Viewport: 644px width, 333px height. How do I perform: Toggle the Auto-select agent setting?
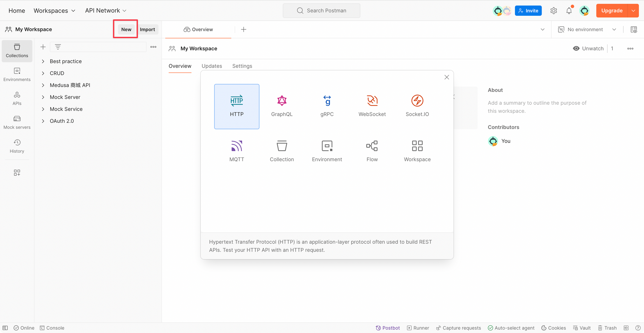511,328
